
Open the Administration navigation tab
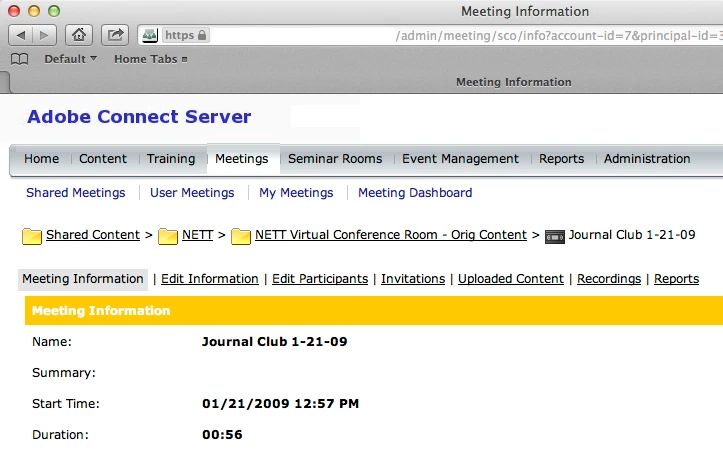pos(647,159)
